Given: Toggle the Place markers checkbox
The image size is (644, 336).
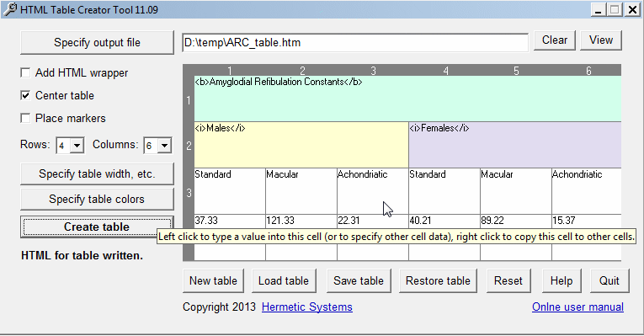Looking at the screenshot, I should pos(25,118).
